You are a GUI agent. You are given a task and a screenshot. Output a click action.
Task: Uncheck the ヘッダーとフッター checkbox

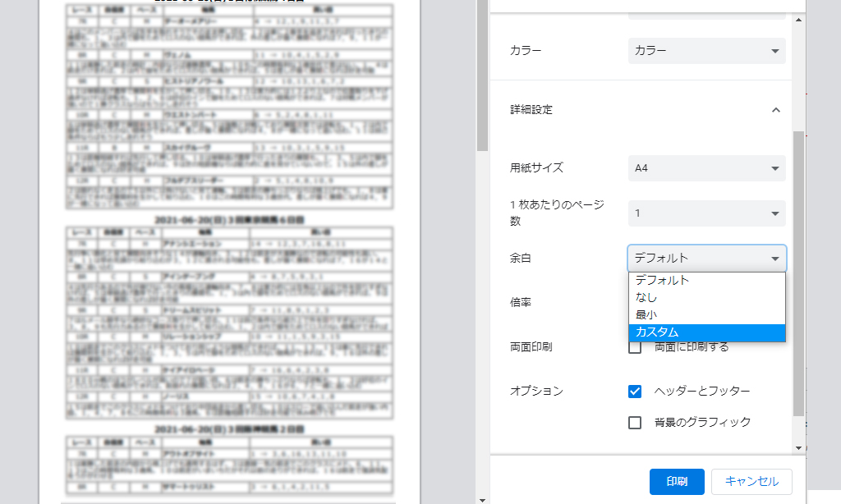[x=635, y=391]
